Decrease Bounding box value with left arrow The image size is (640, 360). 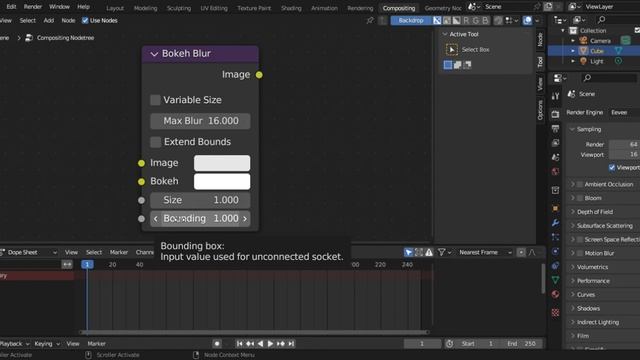click(x=156, y=219)
